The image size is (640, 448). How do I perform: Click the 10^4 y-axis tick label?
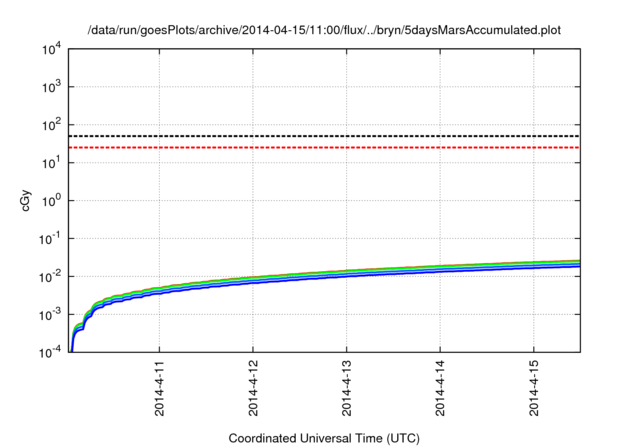(51, 50)
